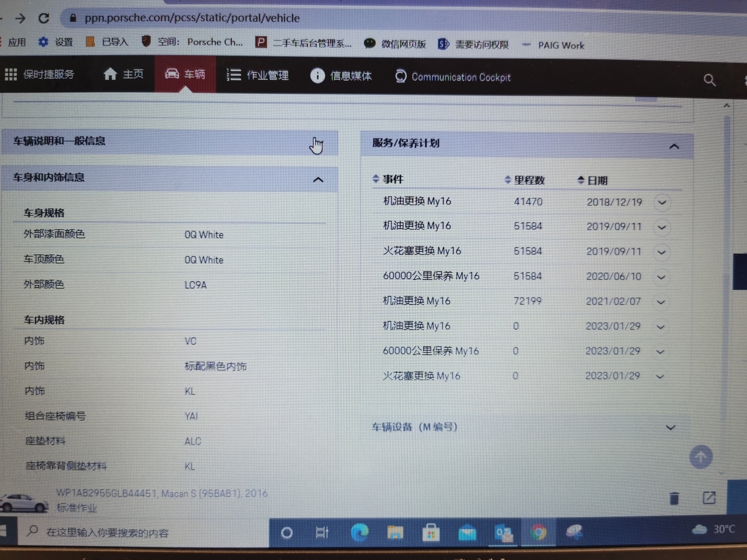Click the search magnifier icon in header

pyautogui.click(x=710, y=80)
